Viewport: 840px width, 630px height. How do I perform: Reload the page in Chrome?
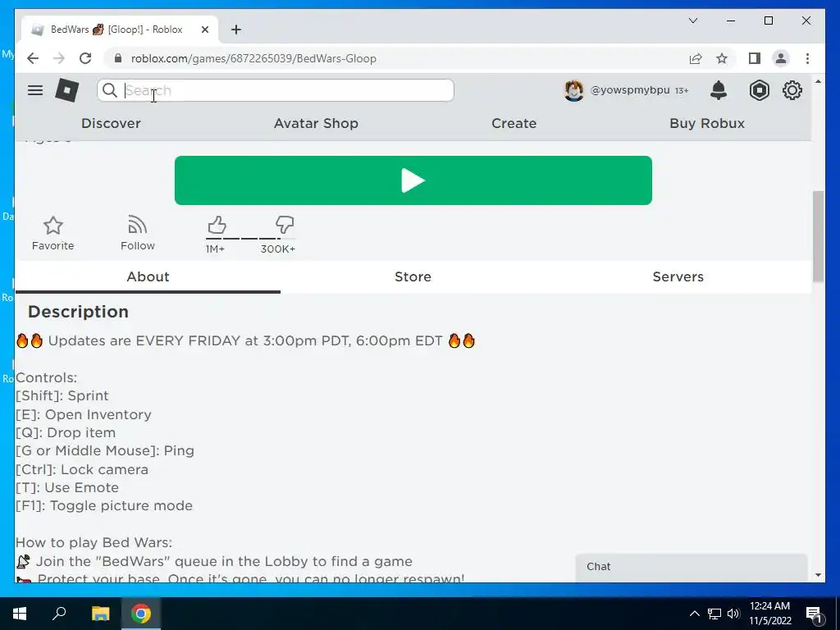[85, 58]
